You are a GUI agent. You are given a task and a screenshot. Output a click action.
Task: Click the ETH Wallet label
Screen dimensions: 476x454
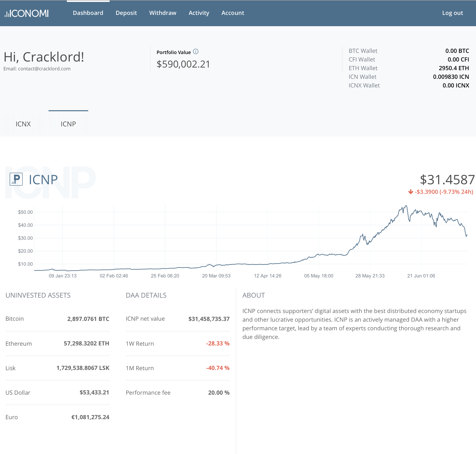pos(363,68)
